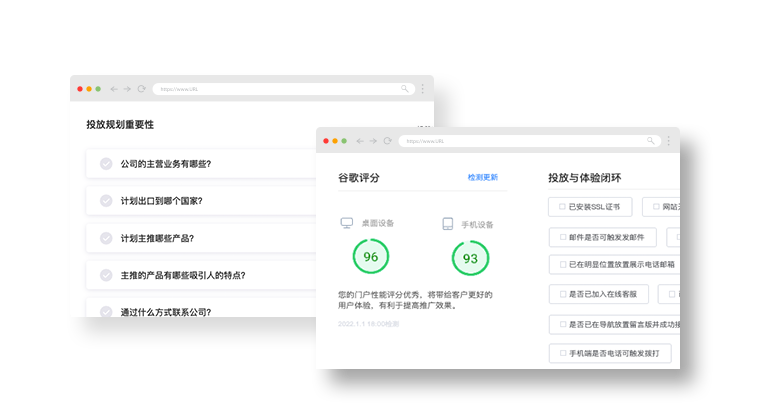Viewport: 779px width, 420px height.
Task: Focus the front window's URL address field
Action: (x=530, y=141)
